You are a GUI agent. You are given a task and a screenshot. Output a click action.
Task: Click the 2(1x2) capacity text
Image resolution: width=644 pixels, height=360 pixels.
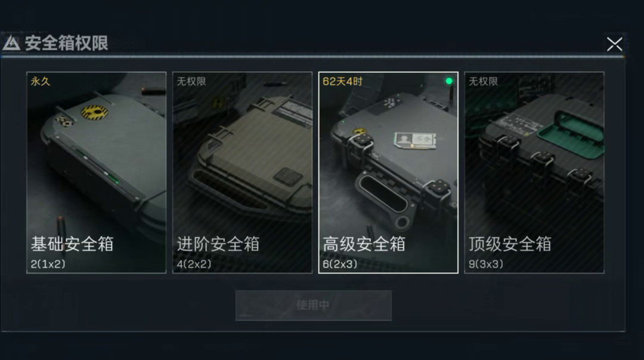point(48,264)
